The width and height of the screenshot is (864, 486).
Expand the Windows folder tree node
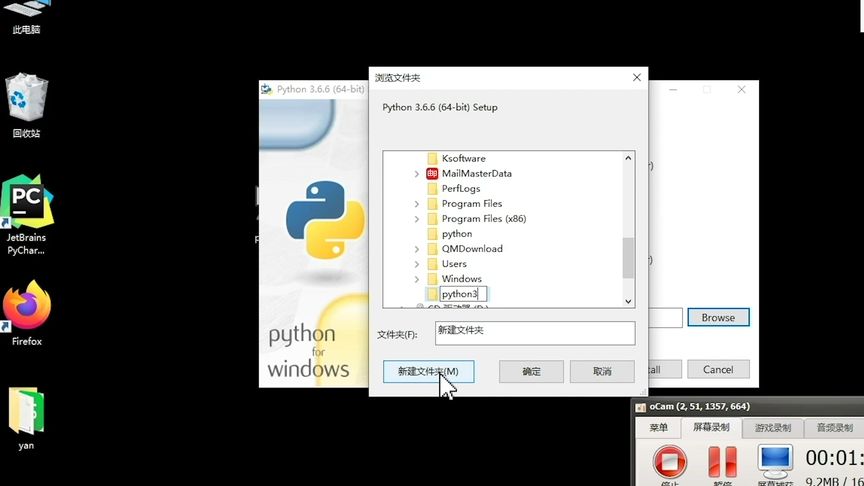(417, 279)
